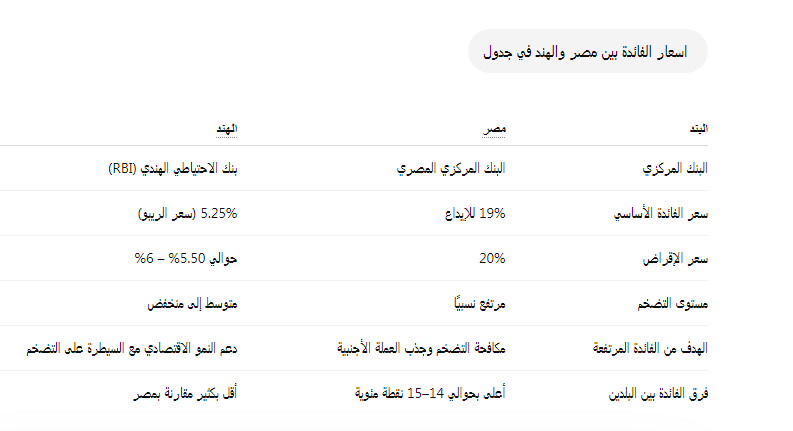Click the البنك المركزي المصري cell
Screen dimensions: 793x431
[451, 168]
